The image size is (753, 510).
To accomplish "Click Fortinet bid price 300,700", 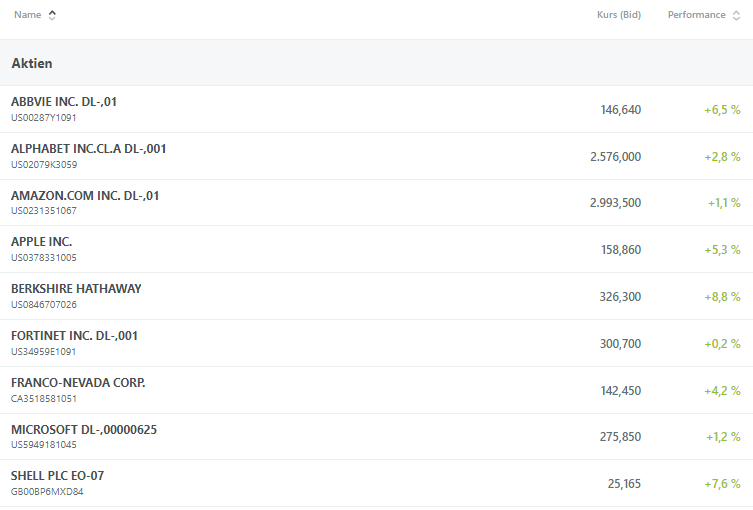I will [620, 344].
